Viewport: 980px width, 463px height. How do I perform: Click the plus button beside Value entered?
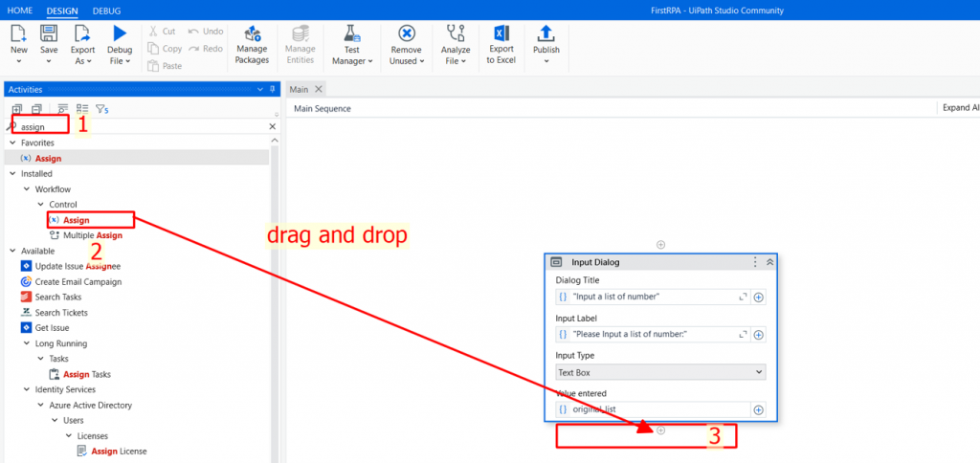tap(758, 410)
